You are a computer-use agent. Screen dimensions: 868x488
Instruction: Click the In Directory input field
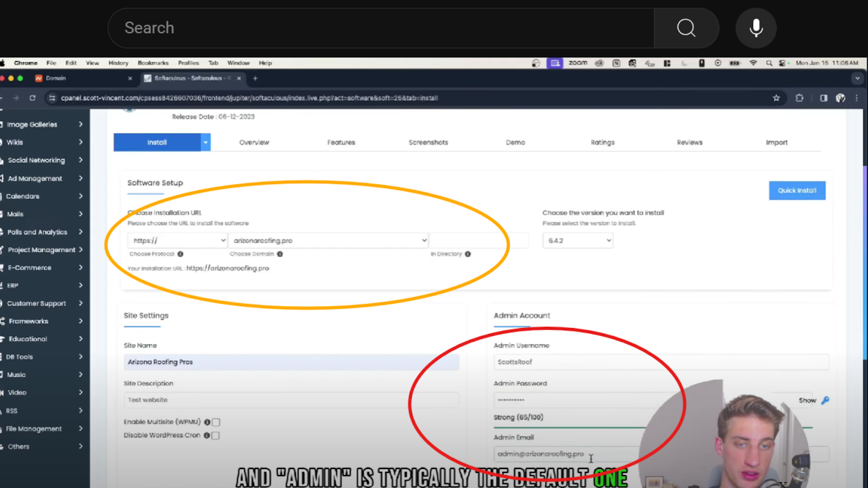[479, 240]
